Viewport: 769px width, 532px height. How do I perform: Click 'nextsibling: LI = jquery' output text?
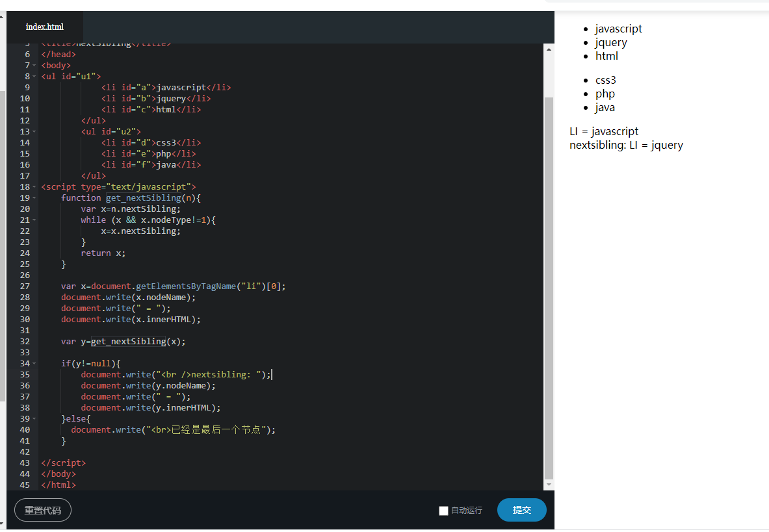coord(626,145)
